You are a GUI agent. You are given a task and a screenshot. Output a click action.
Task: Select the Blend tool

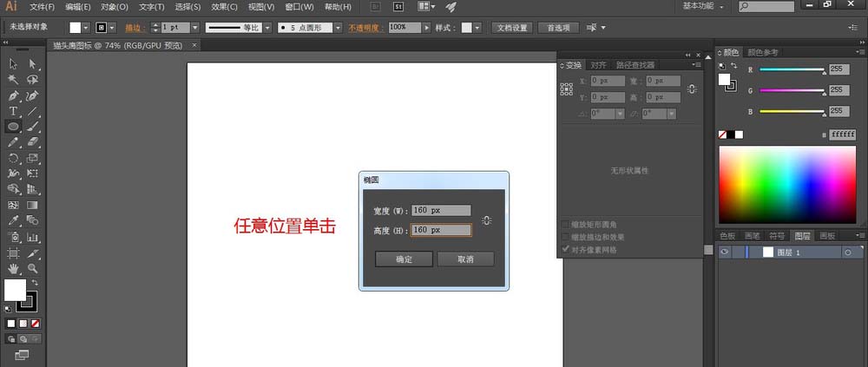tap(33, 221)
